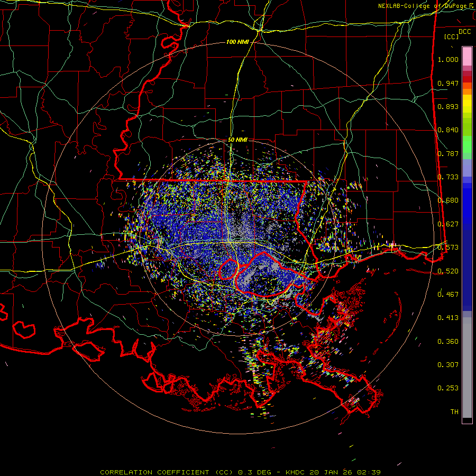The width and height of the screenshot is (476, 476).
Task: Select the 1.000 legend value
Action: coord(448,59)
